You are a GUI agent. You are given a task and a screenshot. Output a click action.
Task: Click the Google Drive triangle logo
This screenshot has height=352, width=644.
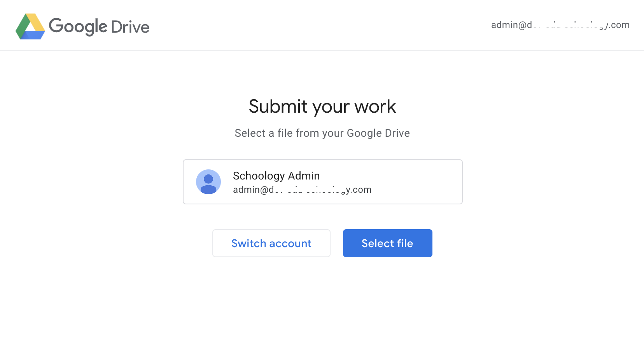[x=30, y=26]
